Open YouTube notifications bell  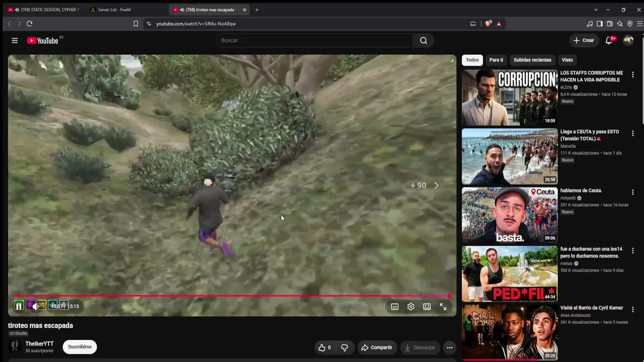[x=609, y=40]
